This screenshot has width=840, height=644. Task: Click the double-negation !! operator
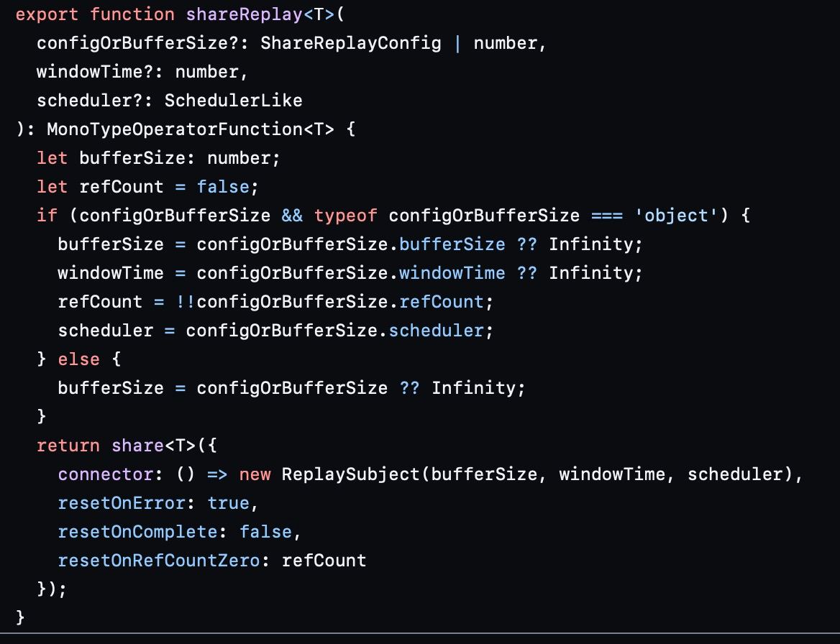click(x=186, y=302)
